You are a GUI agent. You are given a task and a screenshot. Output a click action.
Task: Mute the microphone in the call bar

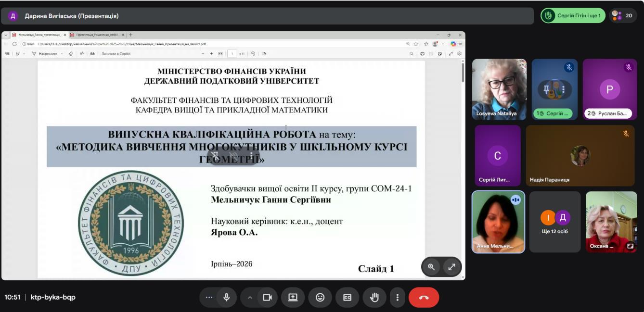226,297
